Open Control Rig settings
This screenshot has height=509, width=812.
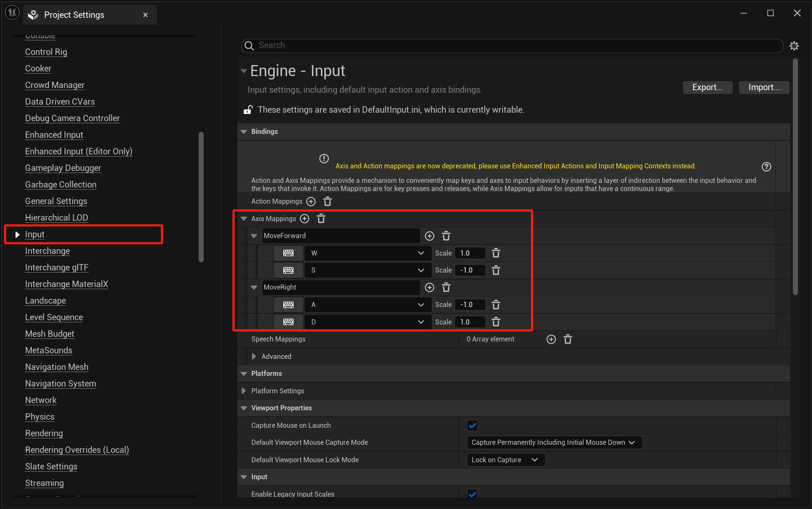point(46,52)
